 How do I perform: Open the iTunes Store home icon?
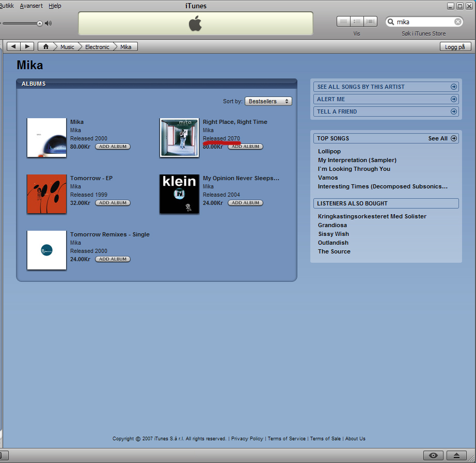point(46,46)
